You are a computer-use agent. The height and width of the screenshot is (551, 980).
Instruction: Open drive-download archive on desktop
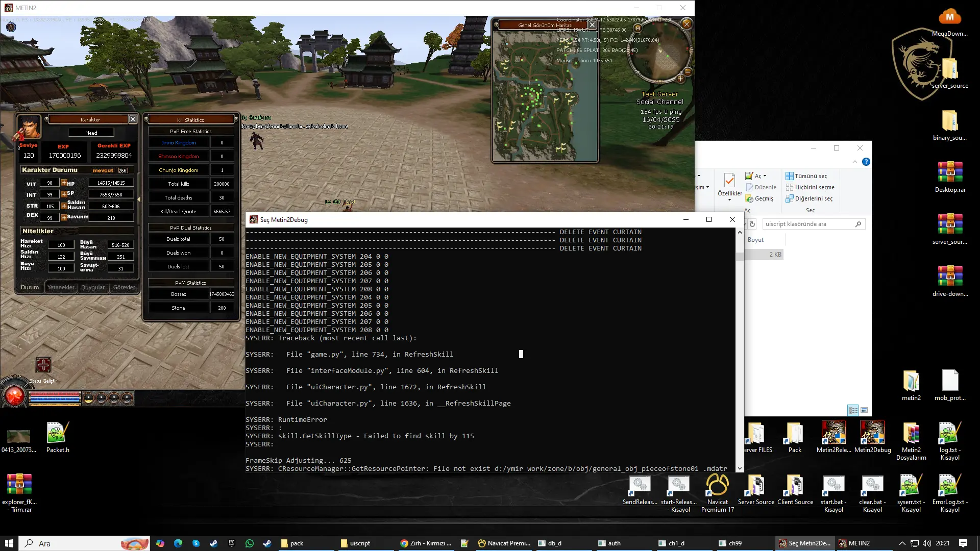coord(949,282)
